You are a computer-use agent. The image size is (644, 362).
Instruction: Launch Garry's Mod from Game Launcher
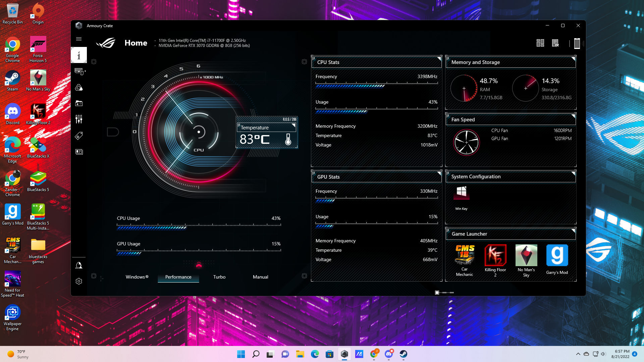pyautogui.click(x=557, y=255)
